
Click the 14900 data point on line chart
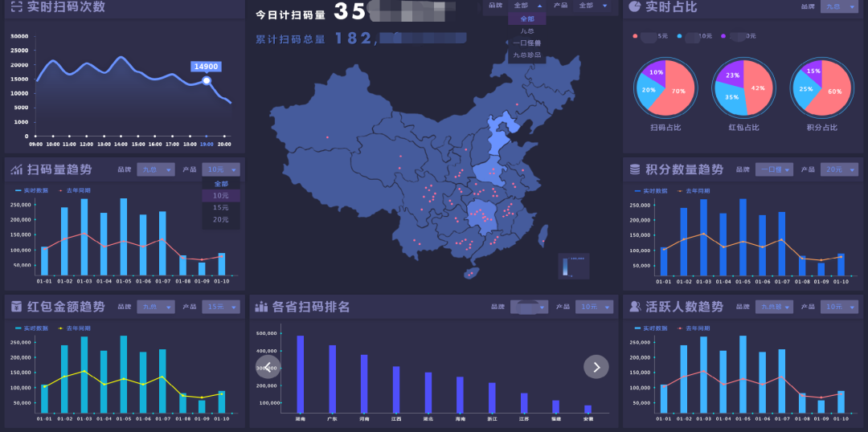coord(207,80)
